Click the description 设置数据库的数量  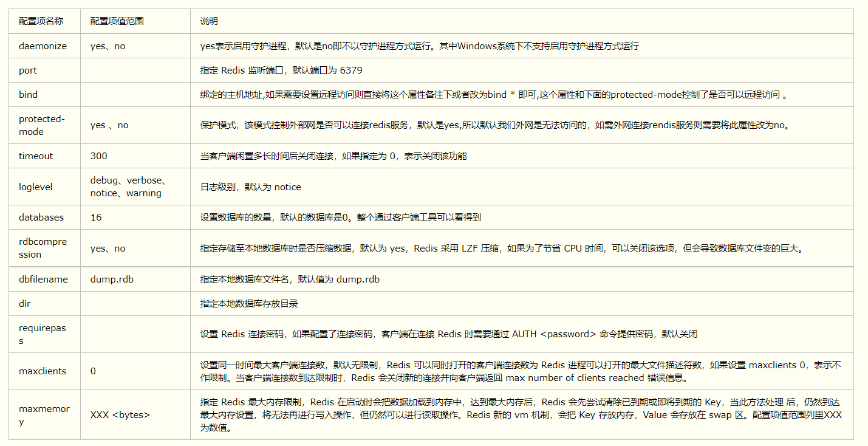tap(341, 218)
